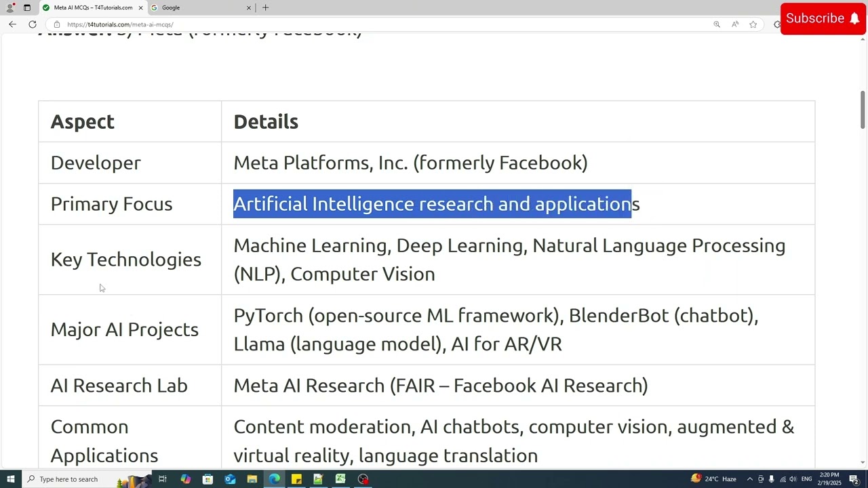The image size is (868, 488).
Task: Open the Notepad++ taskbar icon
Action: point(318,479)
